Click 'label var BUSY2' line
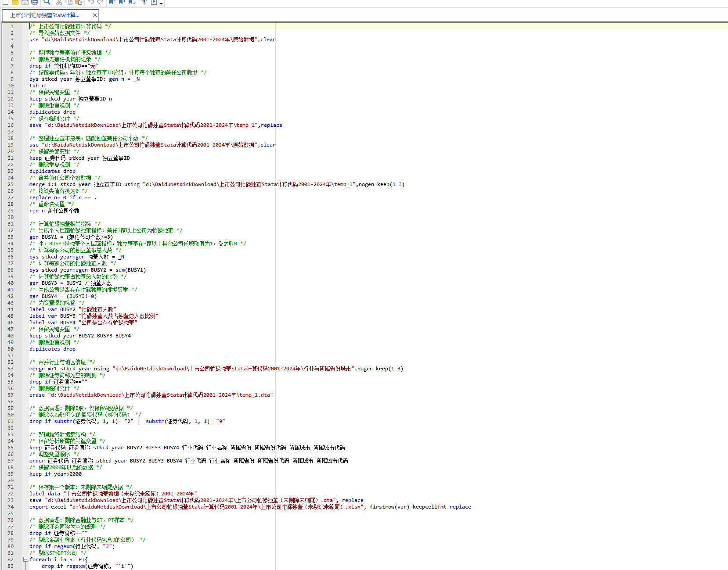This screenshot has height=570, width=728. tap(73, 309)
